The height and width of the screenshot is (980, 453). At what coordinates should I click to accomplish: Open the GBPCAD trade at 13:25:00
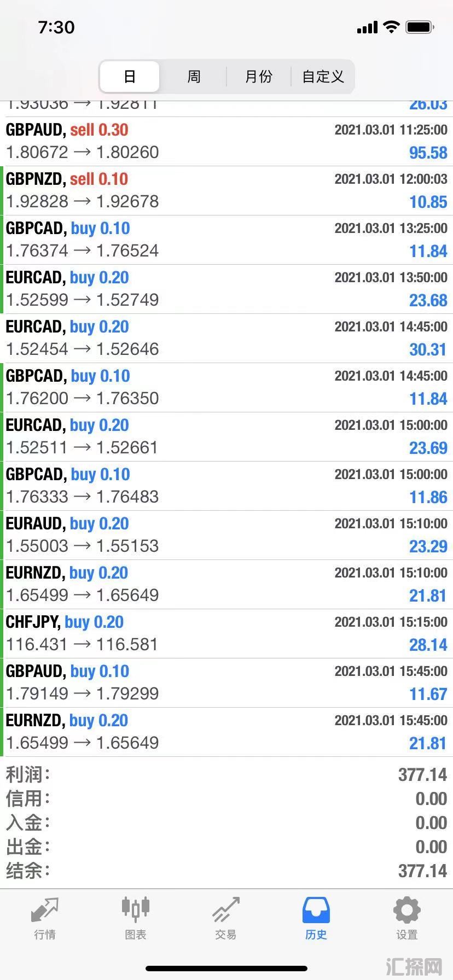[x=226, y=240]
